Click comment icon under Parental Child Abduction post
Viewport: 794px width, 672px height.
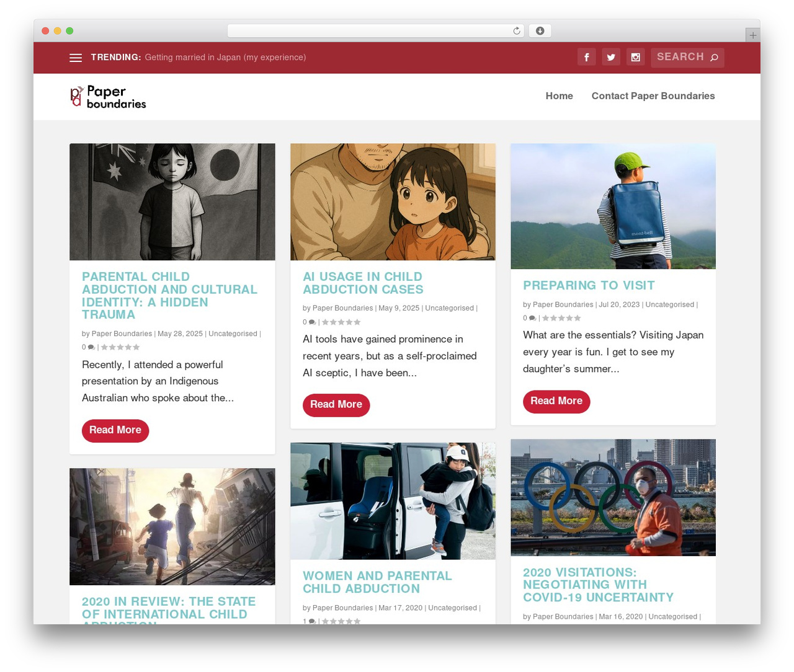click(91, 347)
